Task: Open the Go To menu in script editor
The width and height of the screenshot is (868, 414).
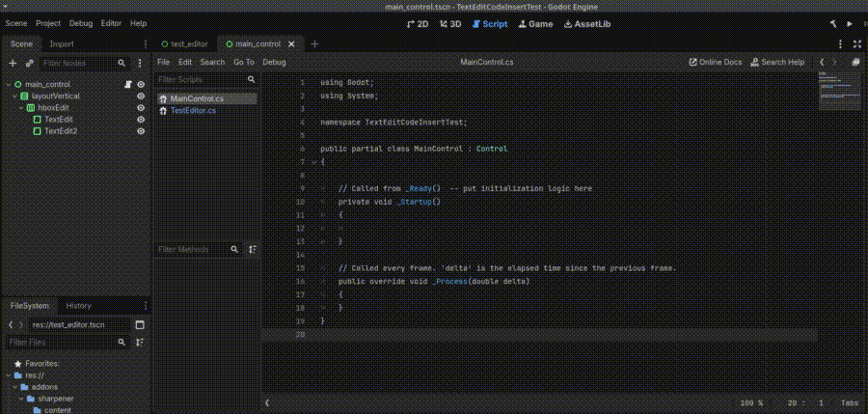Action: click(243, 62)
